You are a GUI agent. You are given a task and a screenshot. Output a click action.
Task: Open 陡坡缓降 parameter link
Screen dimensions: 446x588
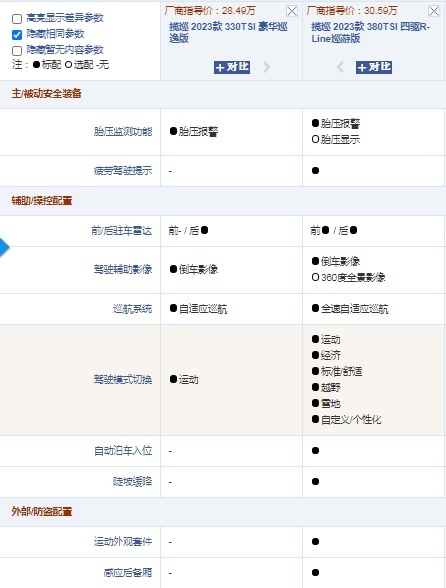pos(132,482)
